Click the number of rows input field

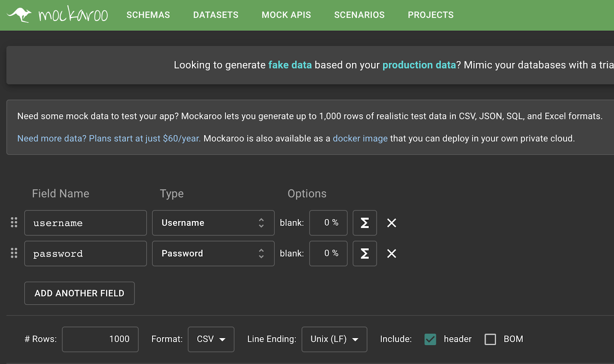[100, 339]
